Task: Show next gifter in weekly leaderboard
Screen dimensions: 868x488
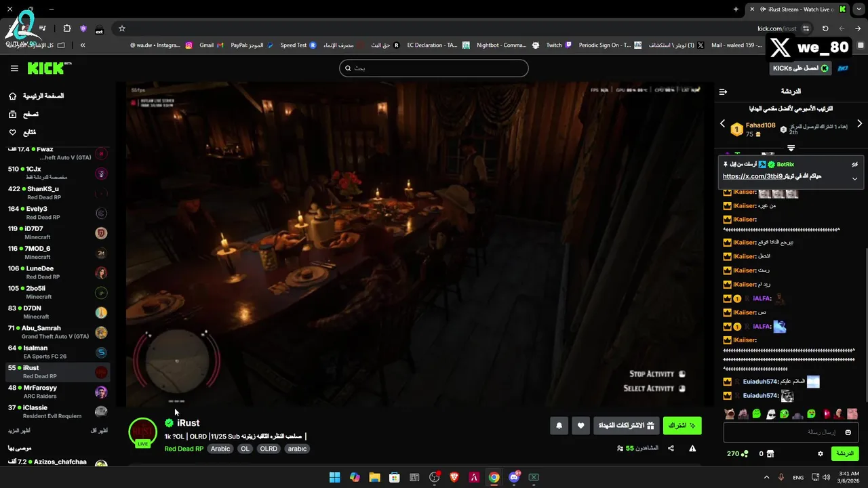Action: click(x=859, y=124)
